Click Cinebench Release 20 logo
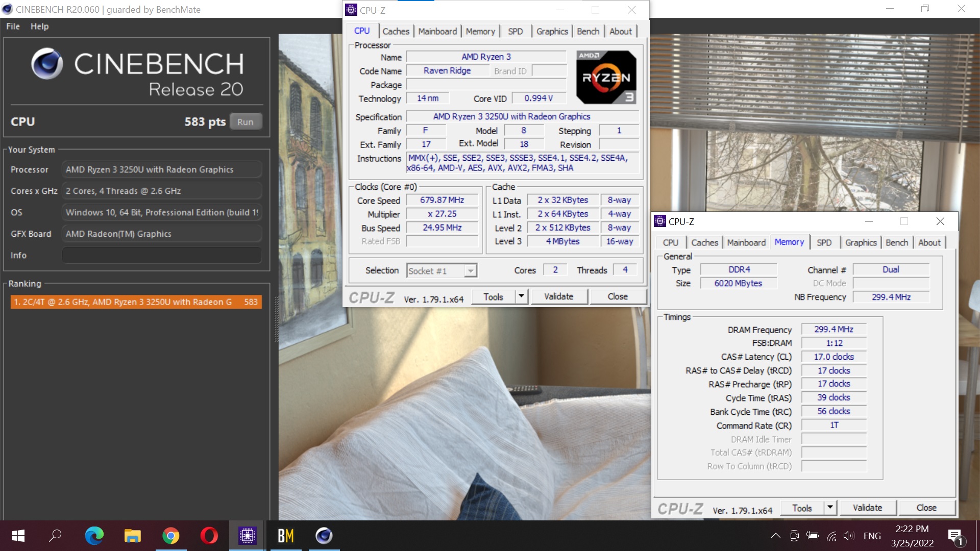The height and width of the screenshot is (551, 980). pyautogui.click(x=137, y=72)
